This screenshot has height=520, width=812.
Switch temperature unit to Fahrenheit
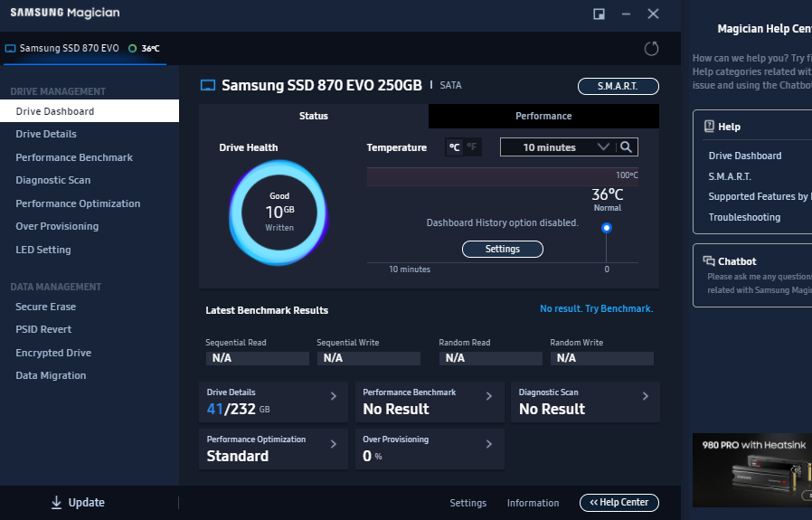[471, 147]
